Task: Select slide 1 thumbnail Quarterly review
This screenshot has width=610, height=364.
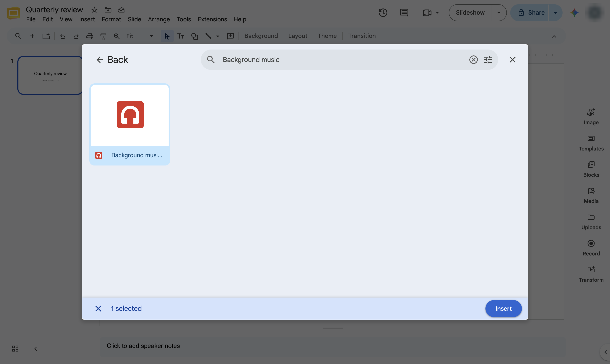Action: tap(50, 75)
